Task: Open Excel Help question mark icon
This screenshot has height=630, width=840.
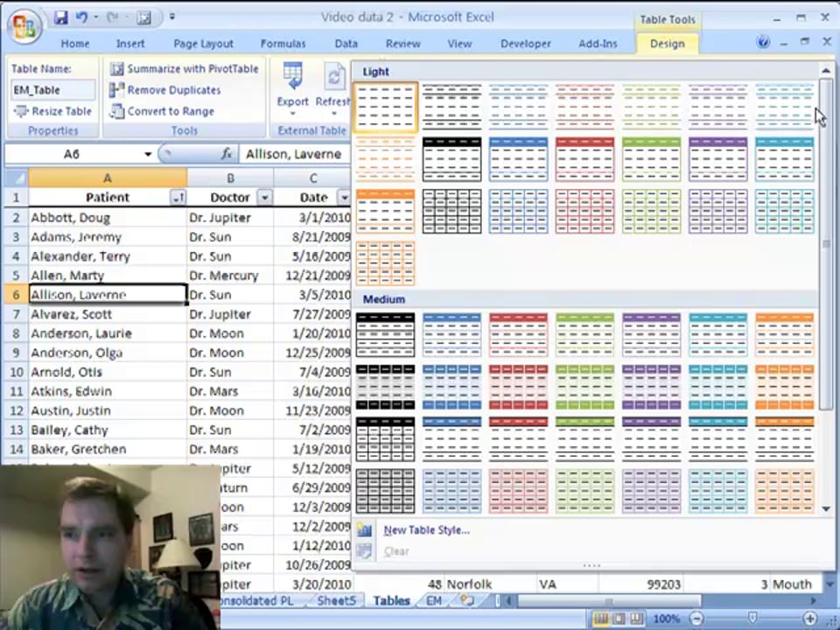Action: click(x=763, y=42)
